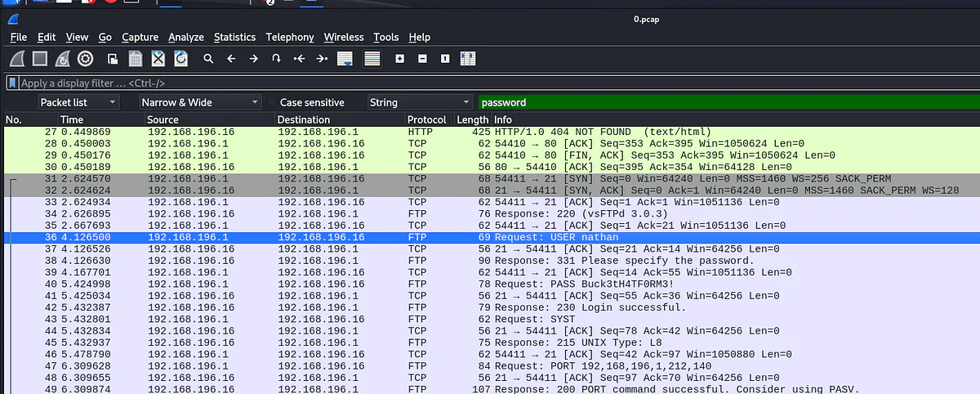Image resolution: width=980 pixels, height=394 pixels.
Task: Open the Wireless menu
Action: [344, 38]
